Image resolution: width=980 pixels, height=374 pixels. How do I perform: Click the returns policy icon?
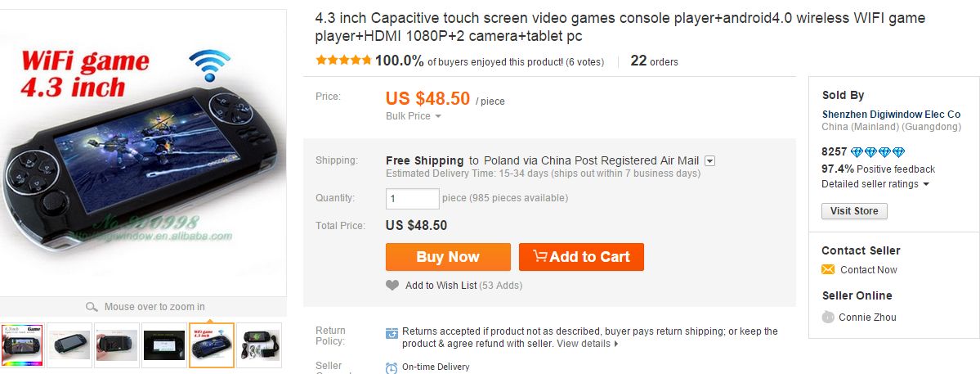click(x=392, y=333)
